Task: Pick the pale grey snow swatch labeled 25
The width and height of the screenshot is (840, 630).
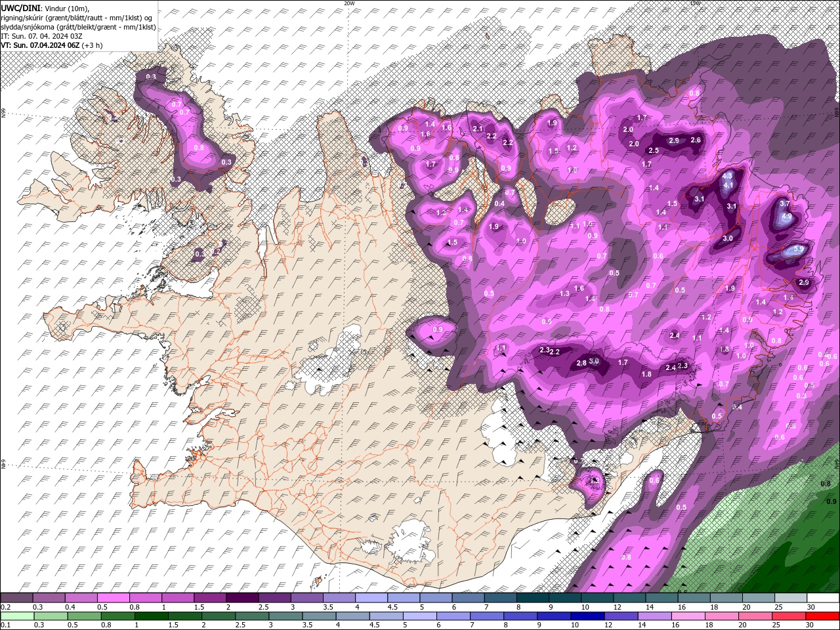Action: (791, 598)
